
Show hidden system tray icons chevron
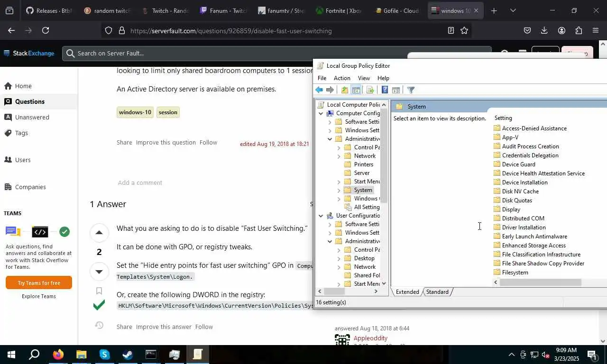[511, 355]
